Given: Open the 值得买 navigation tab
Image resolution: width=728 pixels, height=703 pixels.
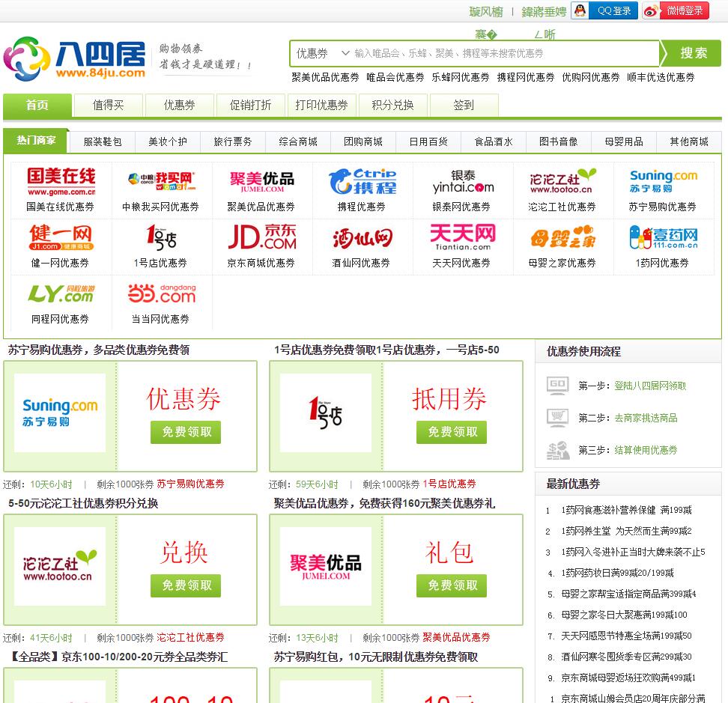Looking at the screenshot, I should (108, 106).
